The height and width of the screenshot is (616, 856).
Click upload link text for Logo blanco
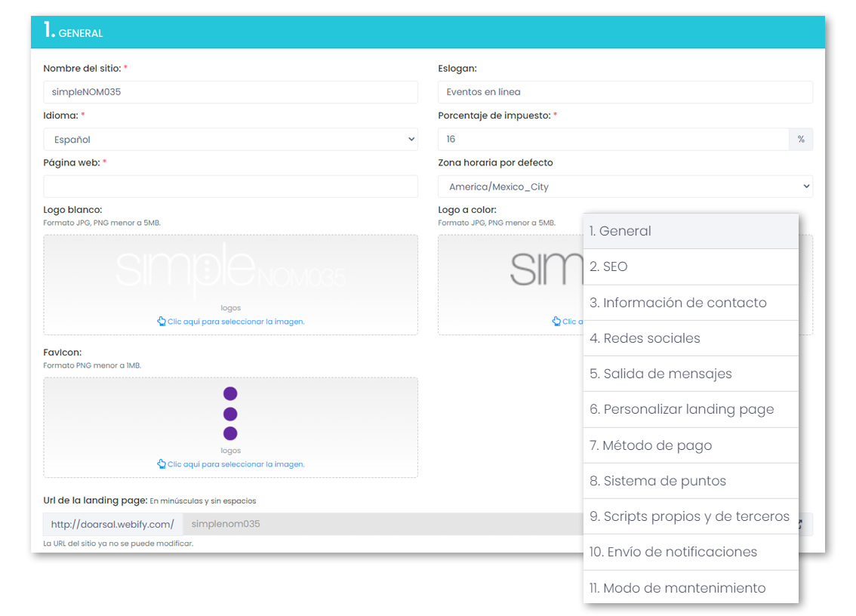[x=236, y=322]
